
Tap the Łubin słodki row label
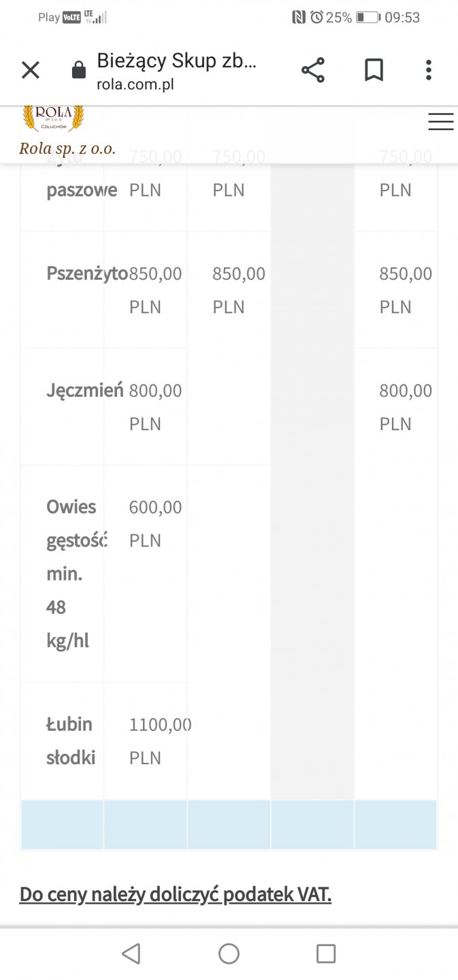click(71, 740)
